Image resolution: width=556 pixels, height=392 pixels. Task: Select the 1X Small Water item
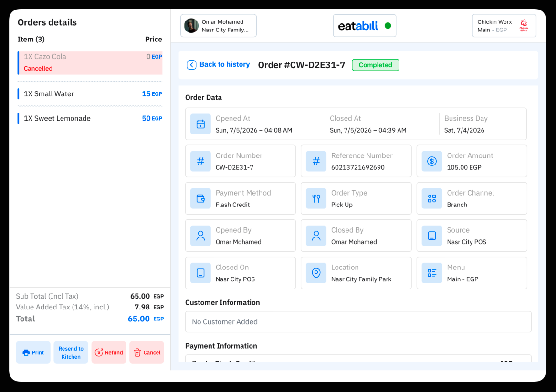90,94
